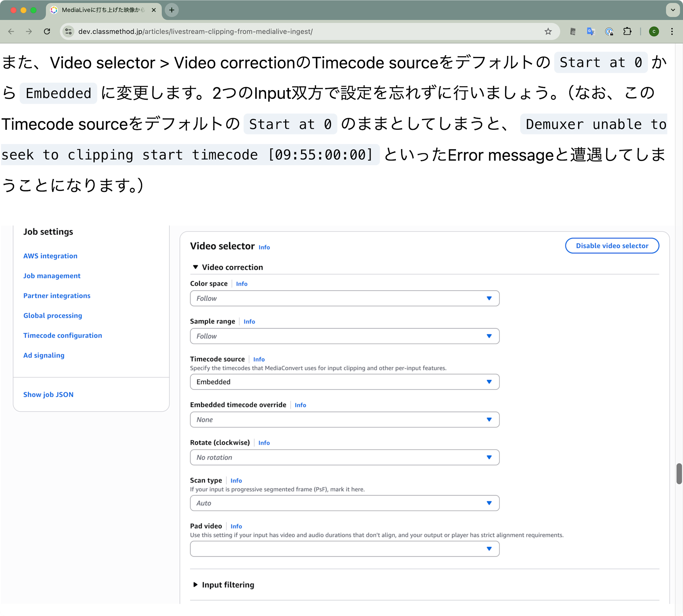
Task: Click the address bar URL
Action: 195,31
